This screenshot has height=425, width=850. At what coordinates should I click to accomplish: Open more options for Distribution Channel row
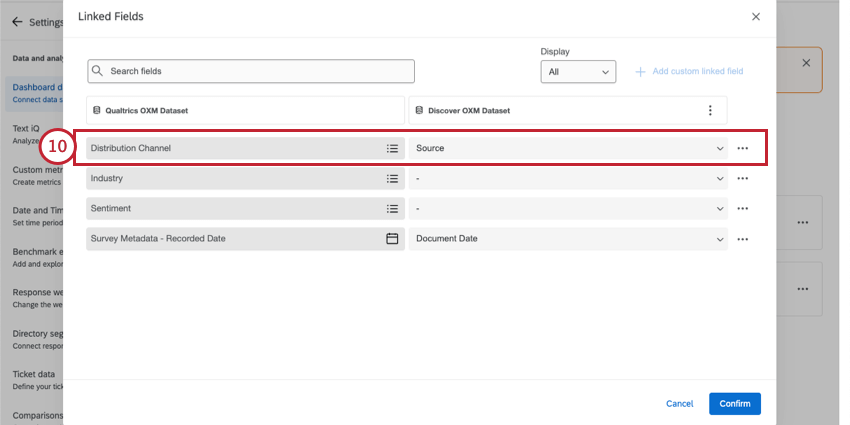pos(742,148)
